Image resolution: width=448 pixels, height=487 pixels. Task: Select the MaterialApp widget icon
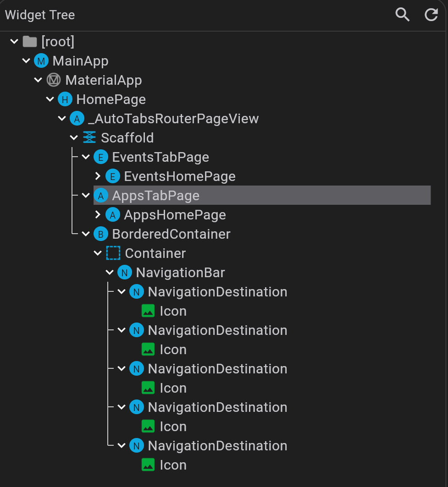53,80
